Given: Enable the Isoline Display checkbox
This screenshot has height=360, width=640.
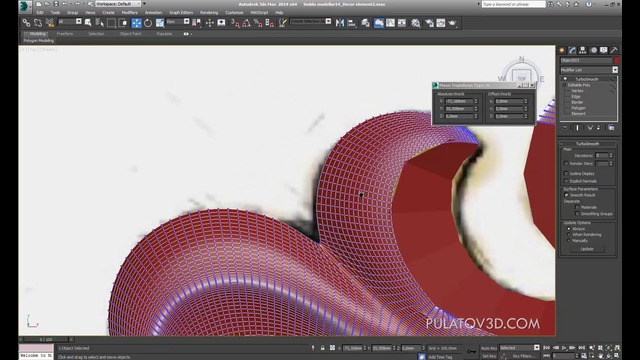Looking at the screenshot, I should pos(566,173).
